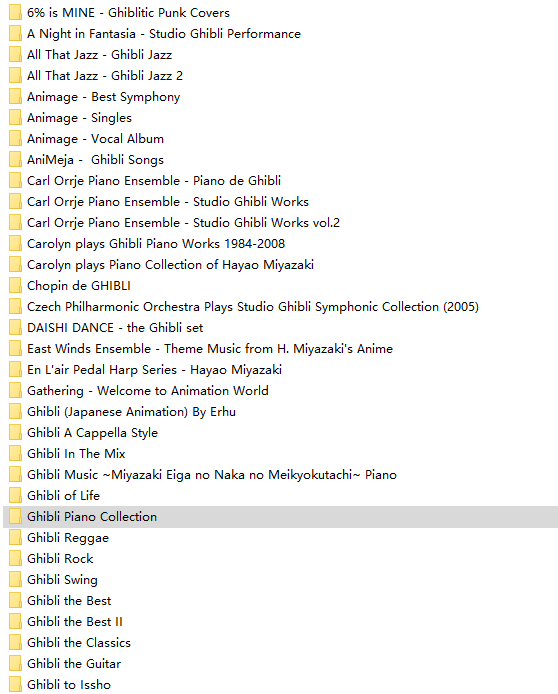Viewport: 558px width, 694px height.
Task: Select "6% is MINE - Ghiblitic Punk Covers" folder name
Action: [x=128, y=12]
